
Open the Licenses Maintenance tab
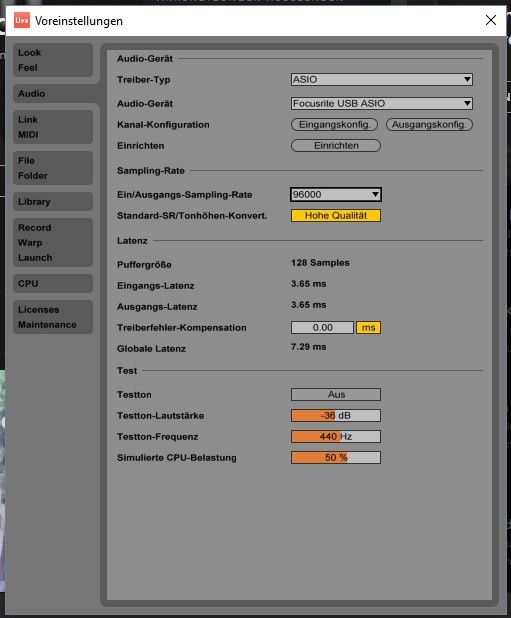pos(53,317)
